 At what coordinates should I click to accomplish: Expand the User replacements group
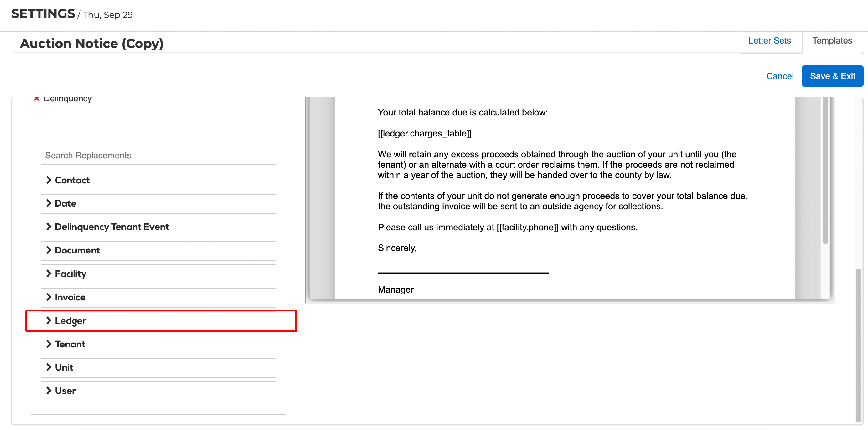(158, 391)
